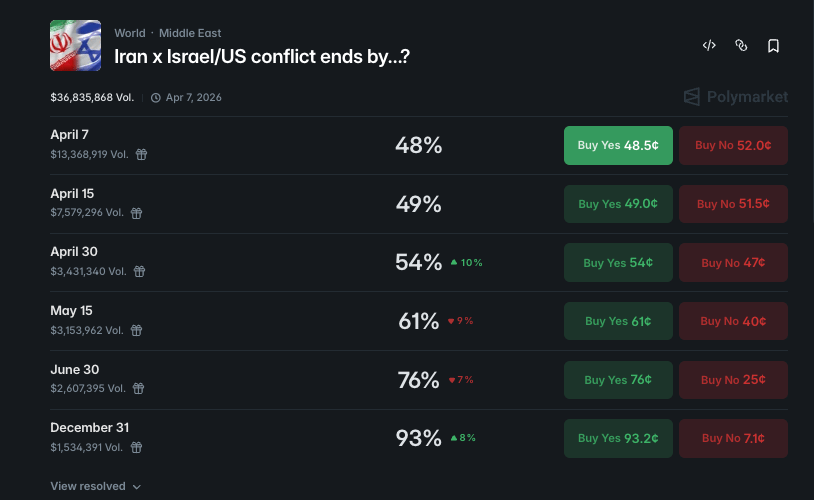Click the gift icon for April 7
814x500 pixels.
pos(142,155)
